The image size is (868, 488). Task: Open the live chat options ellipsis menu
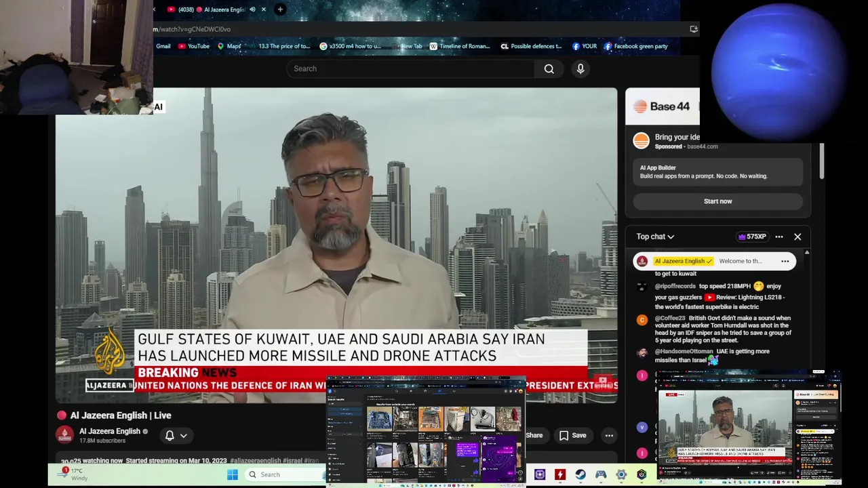779,237
